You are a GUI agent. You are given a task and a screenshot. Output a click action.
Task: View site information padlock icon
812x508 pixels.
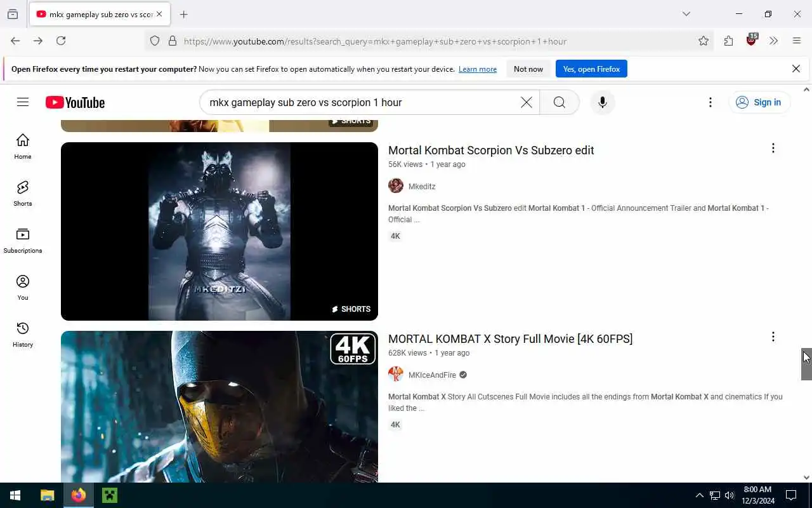tap(172, 41)
